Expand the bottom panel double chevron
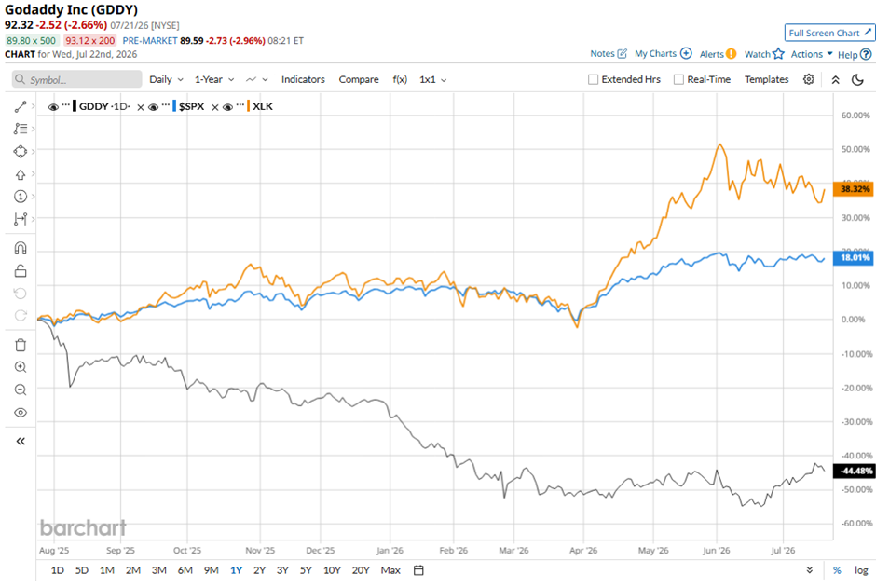 [810, 570]
